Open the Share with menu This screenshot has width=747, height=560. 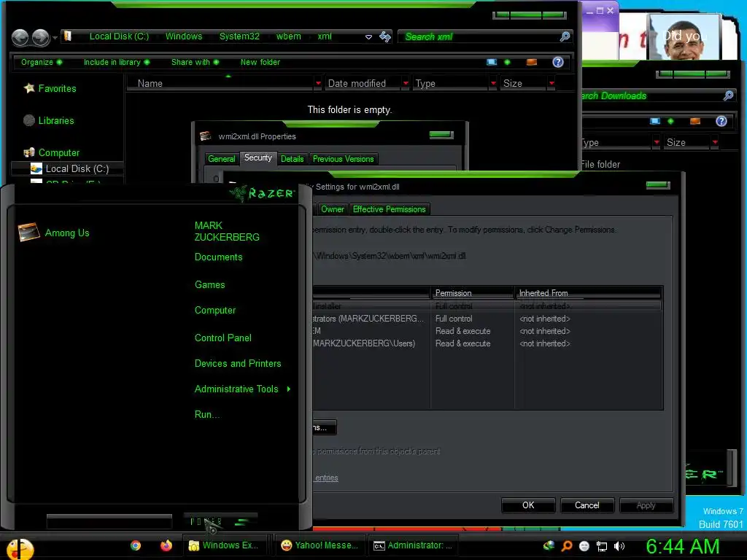[195, 62]
